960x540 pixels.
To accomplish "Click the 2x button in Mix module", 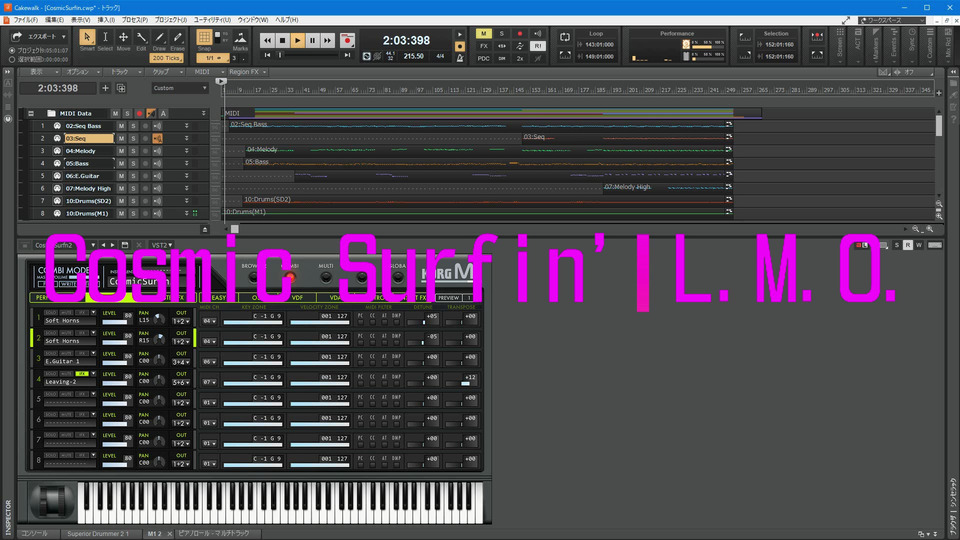I will pos(519,58).
